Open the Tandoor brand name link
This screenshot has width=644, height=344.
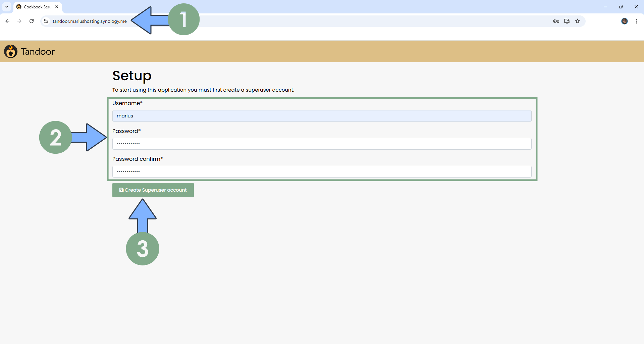pyautogui.click(x=38, y=51)
